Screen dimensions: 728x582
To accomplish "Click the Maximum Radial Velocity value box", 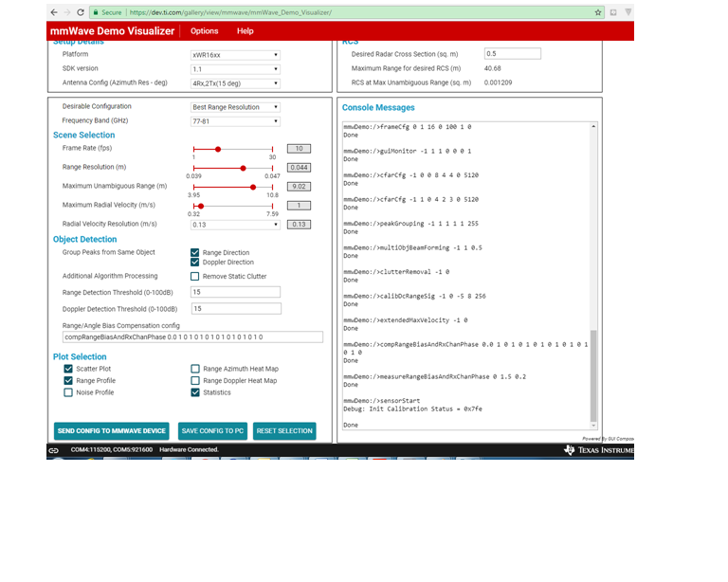I will click(x=299, y=206).
